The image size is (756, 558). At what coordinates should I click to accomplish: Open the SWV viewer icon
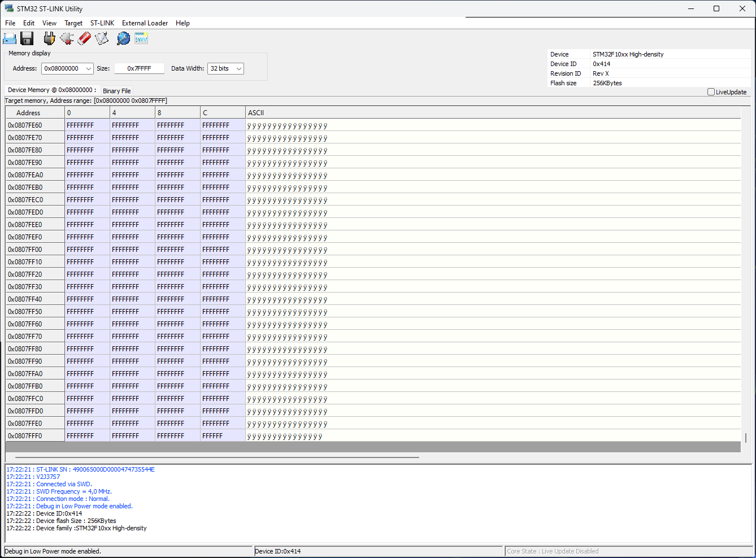(141, 38)
